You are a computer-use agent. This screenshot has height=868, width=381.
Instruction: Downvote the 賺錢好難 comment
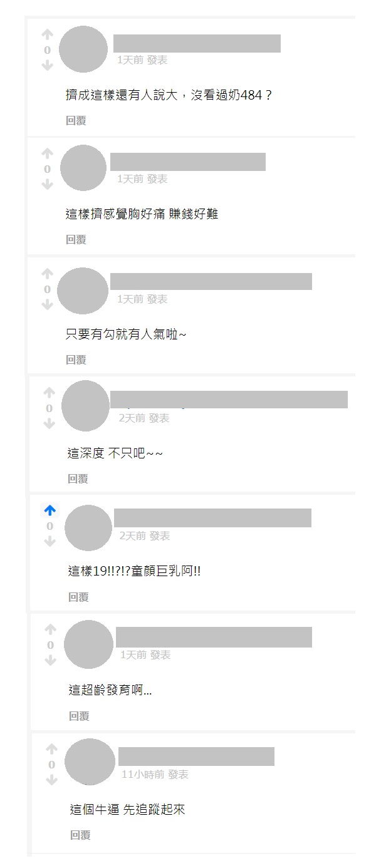(x=48, y=184)
